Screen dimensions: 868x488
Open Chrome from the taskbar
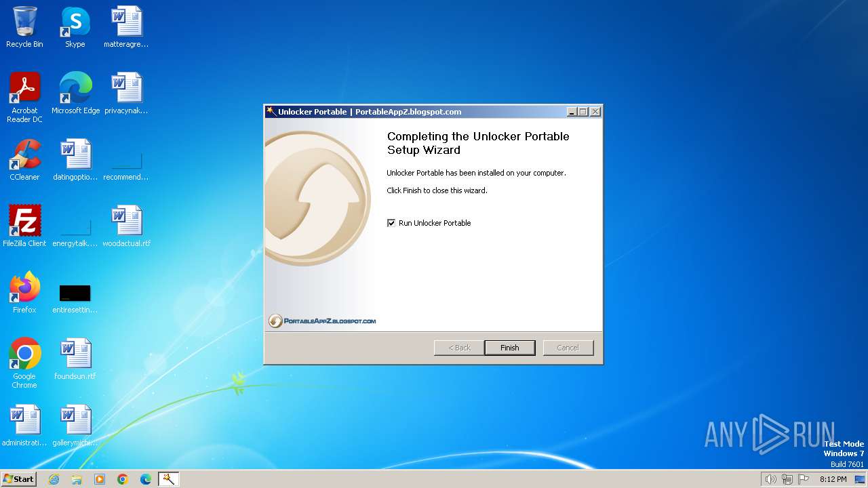click(x=123, y=479)
